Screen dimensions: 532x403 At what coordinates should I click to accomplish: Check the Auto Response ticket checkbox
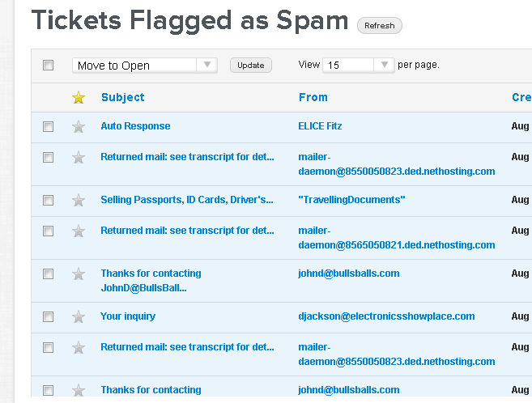click(x=49, y=127)
